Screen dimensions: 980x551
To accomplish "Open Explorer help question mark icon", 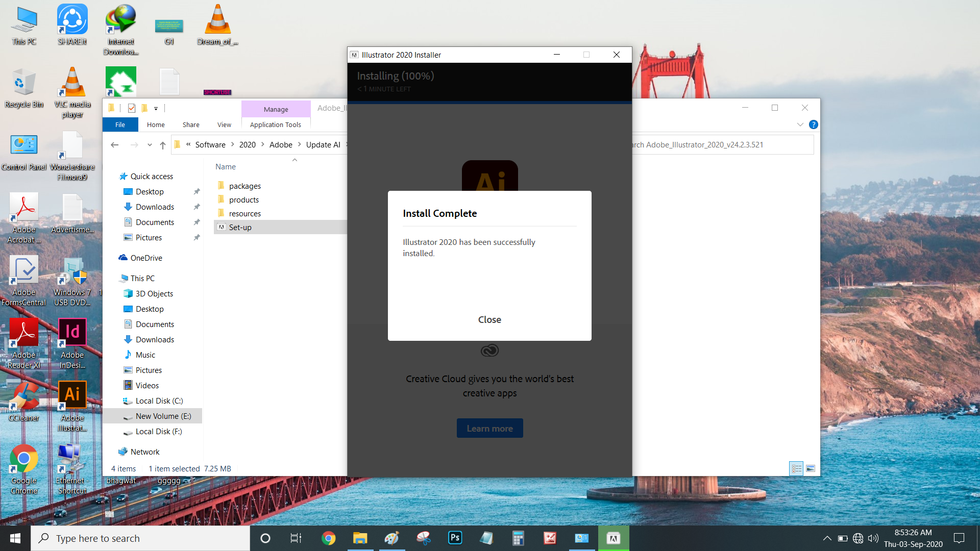I will pyautogui.click(x=814, y=124).
